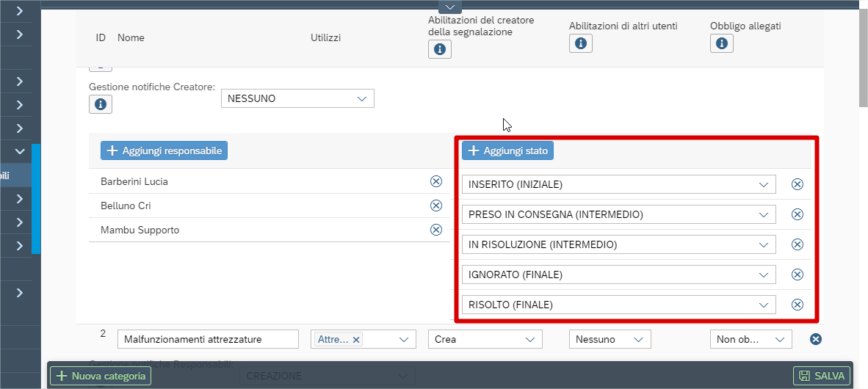
Task: Edit the Malfunzionamenti attrezzature name field
Action: pyautogui.click(x=208, y=339)
